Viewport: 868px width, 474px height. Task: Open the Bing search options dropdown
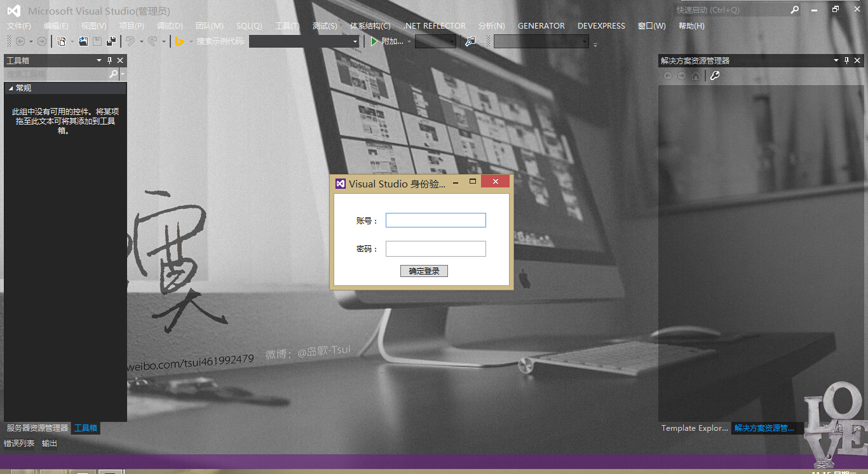tap(191, 42)
